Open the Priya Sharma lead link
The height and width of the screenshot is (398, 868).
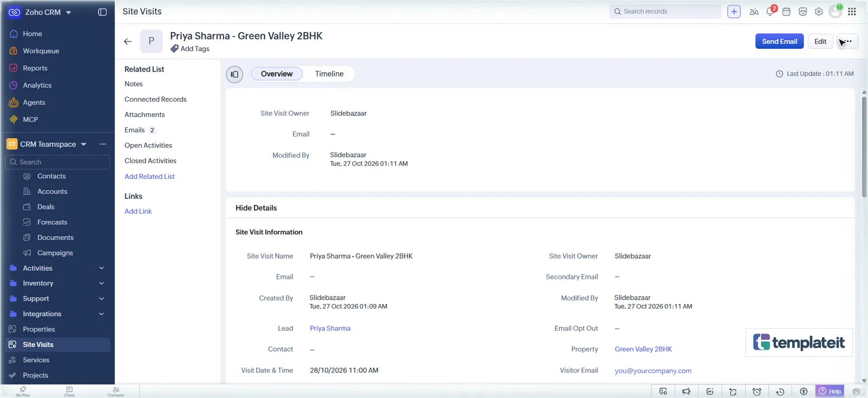coord(330,329)
